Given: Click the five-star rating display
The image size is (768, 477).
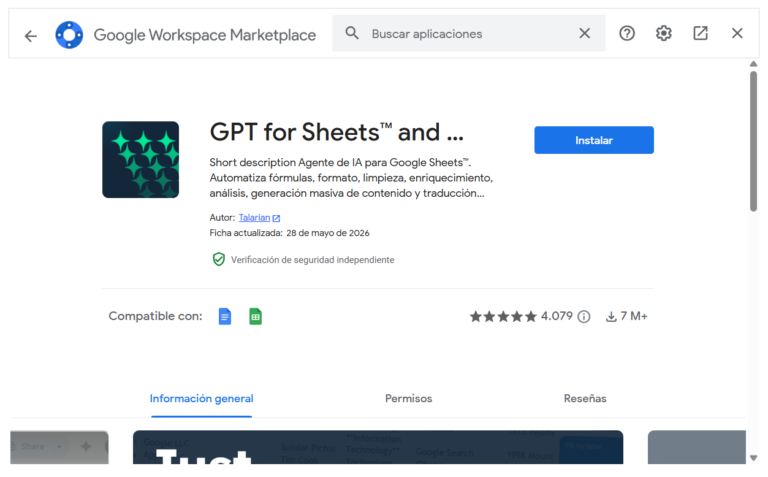Looking at the screenshot, I should (x=503, y=316).
